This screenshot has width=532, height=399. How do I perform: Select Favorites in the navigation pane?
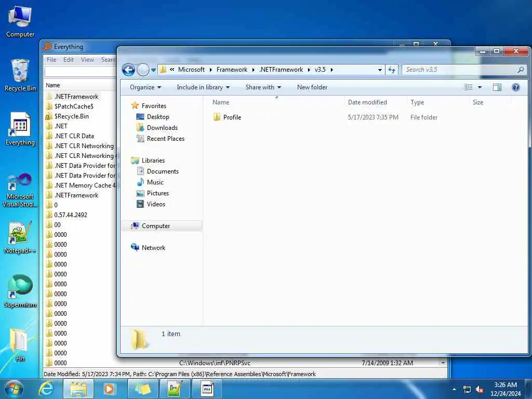point(154,106)
